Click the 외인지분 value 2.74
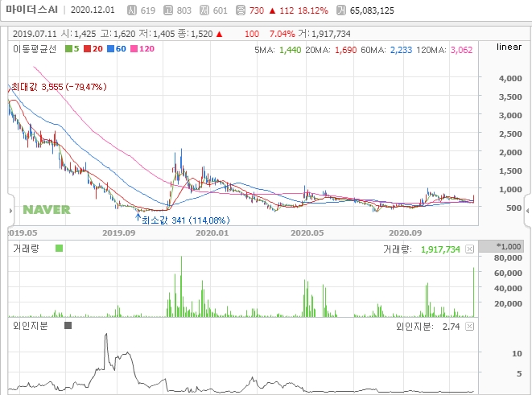532x395 pixels. coord(451,327)
